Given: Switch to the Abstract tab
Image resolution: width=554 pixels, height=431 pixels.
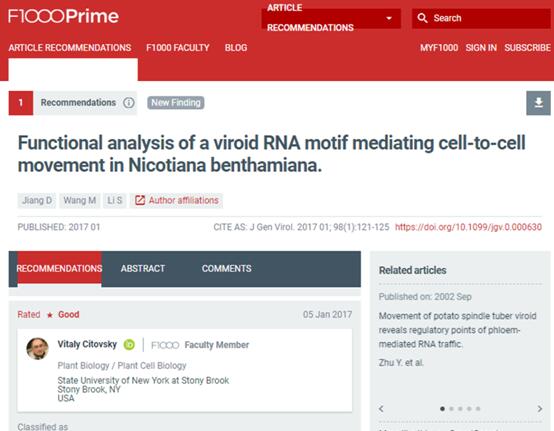Looking at the screenshot, I should pos(143,268).
